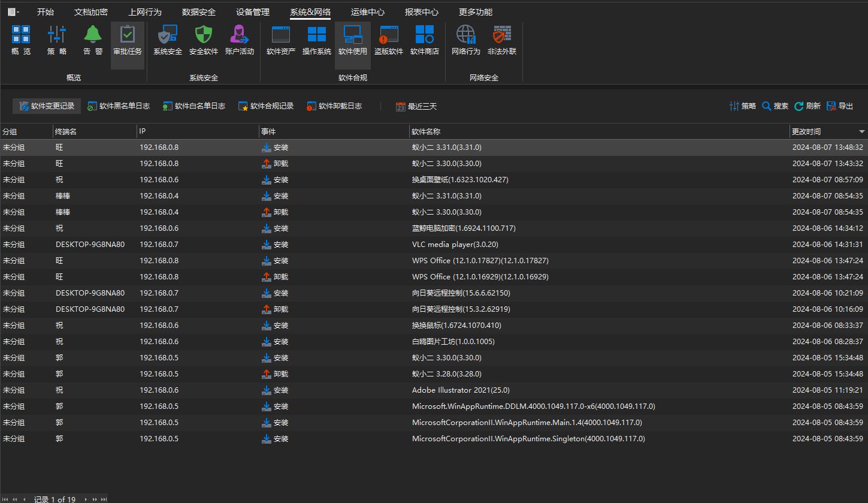
Task: Jump to last record in pager
Action: [104, 499]
